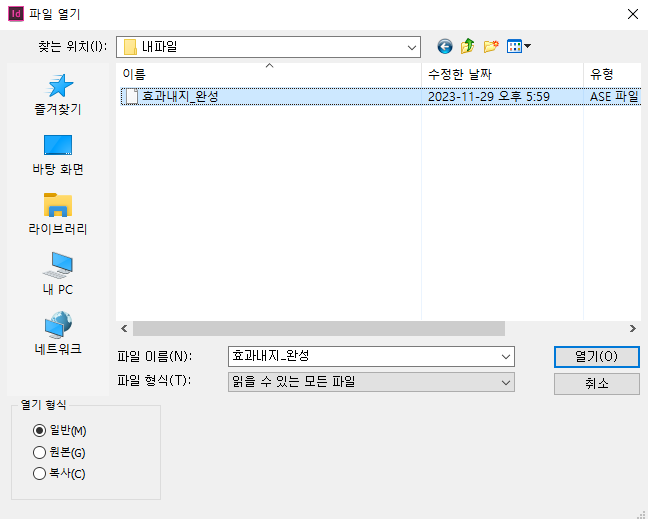This screenshot has height=519, width=648.
Task: Open 네트워크 location
Action: (x=58, y=333)
